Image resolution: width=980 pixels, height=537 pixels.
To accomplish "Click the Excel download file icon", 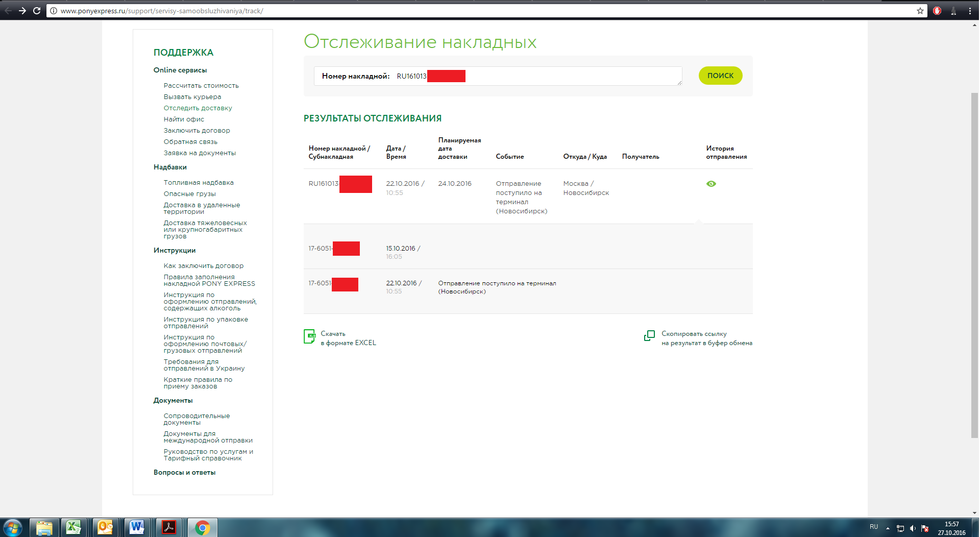I will tap(309, 336).
